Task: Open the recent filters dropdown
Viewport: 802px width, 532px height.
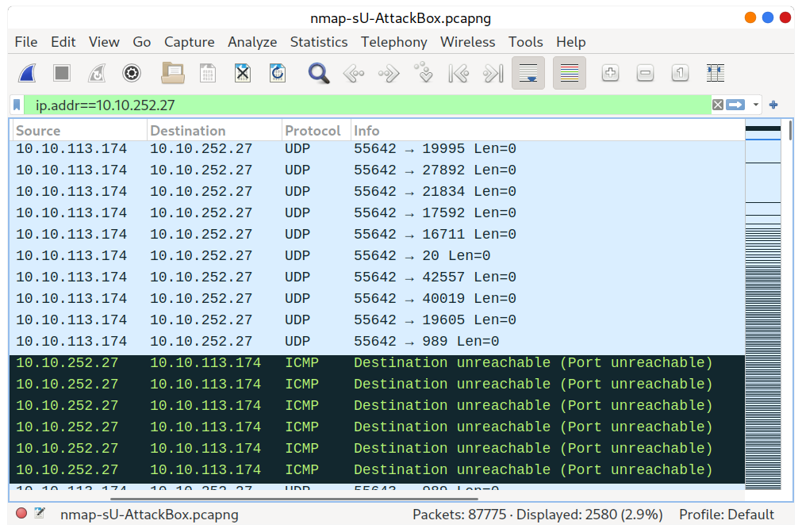Action: (755, 105)
